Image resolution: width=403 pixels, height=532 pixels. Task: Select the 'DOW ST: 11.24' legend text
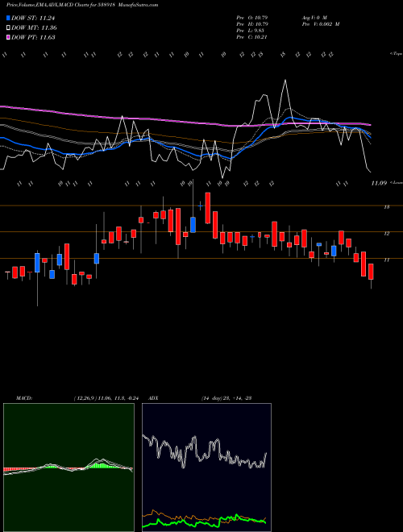click(33, 19)
